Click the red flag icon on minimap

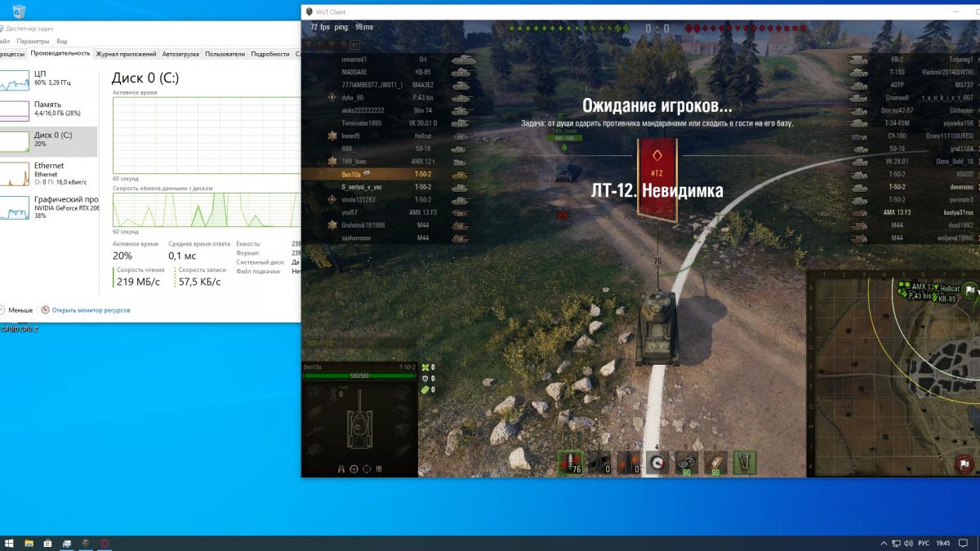pos(964,464)
